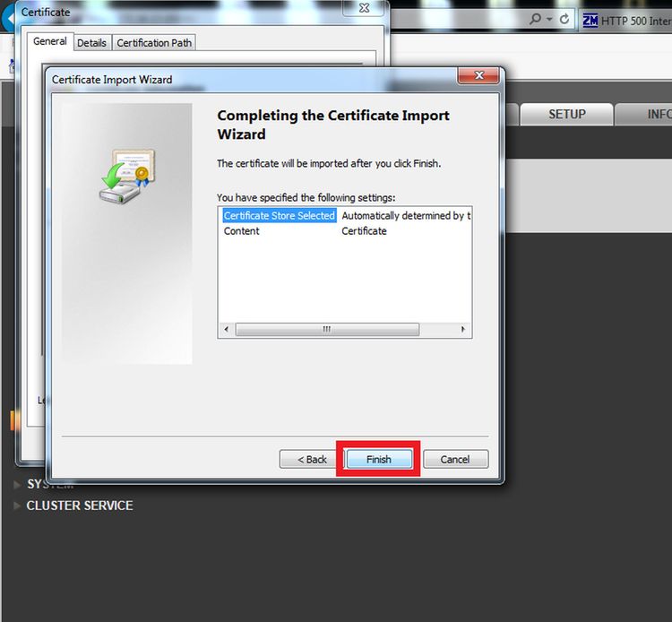The height and width of the screenshot is (622, 672).
Task: Select the General tab
Action: 50,41
